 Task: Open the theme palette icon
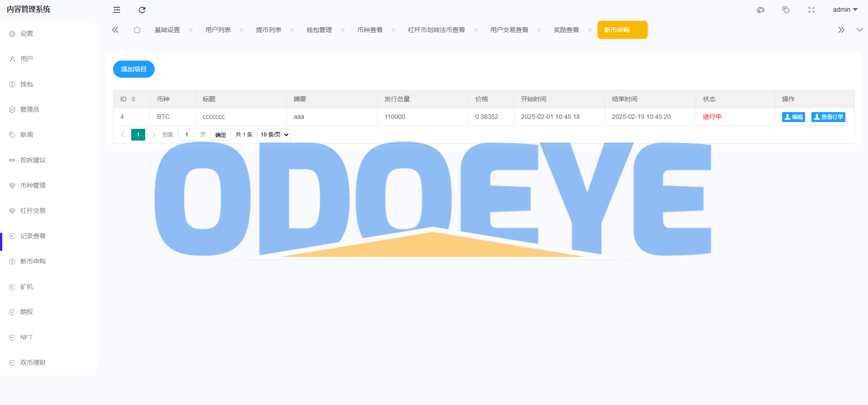tap(761, 10)
